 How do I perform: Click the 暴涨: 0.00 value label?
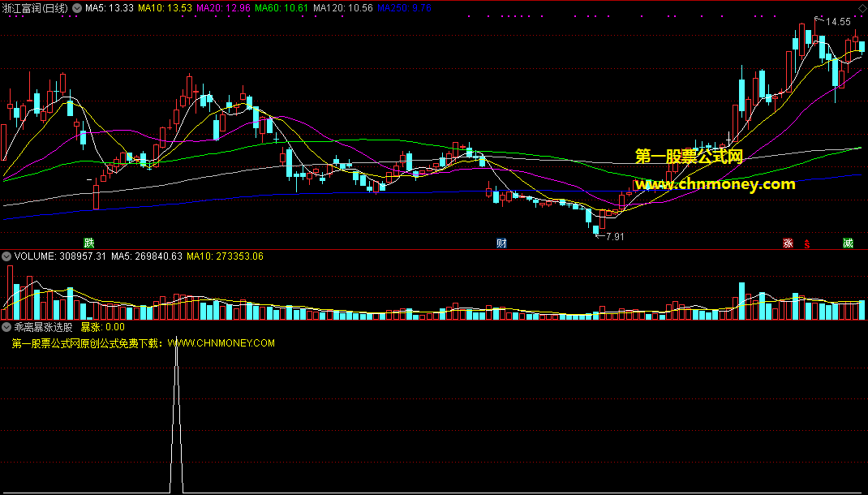[103, 327]
